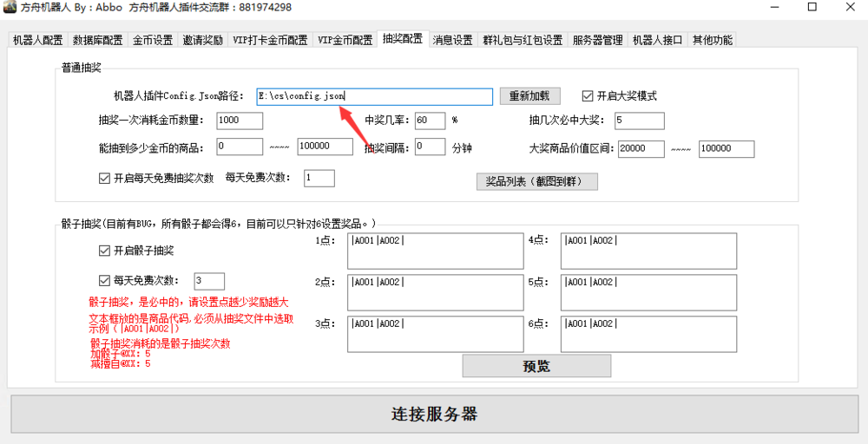Image resolution: width=868 pixels, height=444 pixels.
Task: Toggle dice 每天免费次数 checkbox
Action: 105,281
